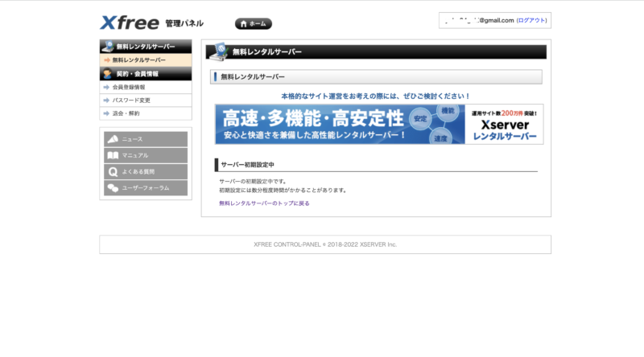Click the chat bubbles icon beside ユーザーフォーラム
Image resolution: width=644 pixels, height=357 pixels.
(x=113, y=188)
